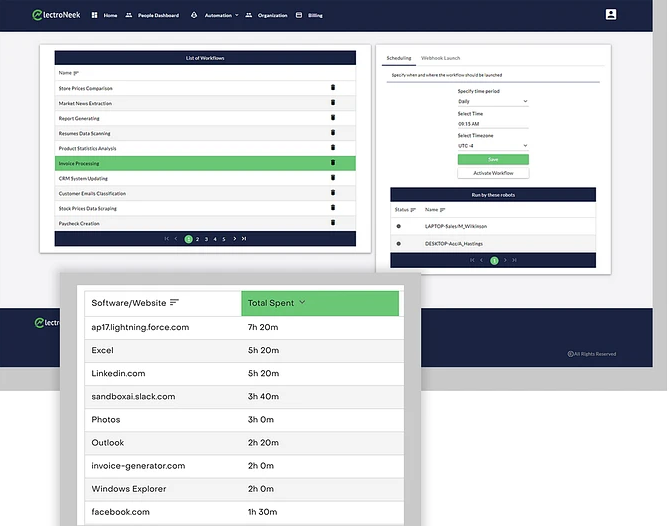Switch to the Webhook Launch tab

[441, 59]
